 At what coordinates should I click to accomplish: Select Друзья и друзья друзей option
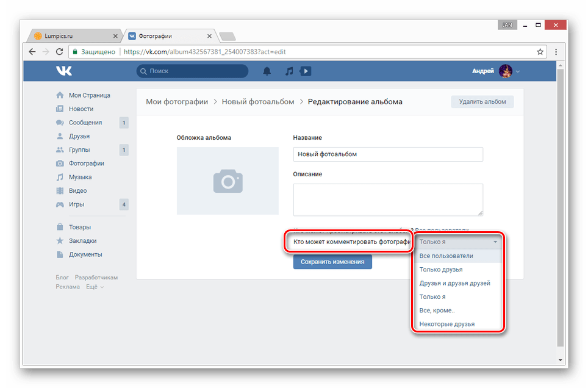(458, 283)
